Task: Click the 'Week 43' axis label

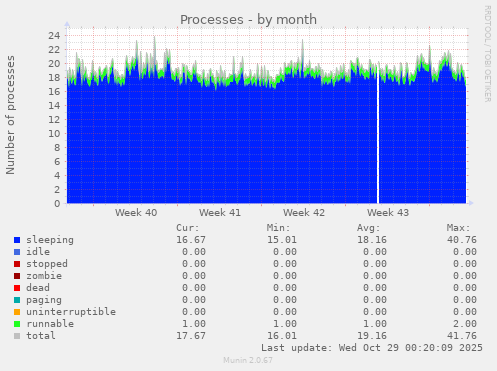Action: click(x=388, y=213)
